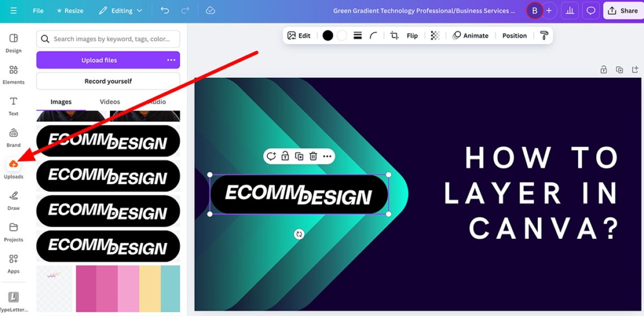644x316 pixels.
Task: Open the Projects sidebar panel
Action: click(14, 232)
